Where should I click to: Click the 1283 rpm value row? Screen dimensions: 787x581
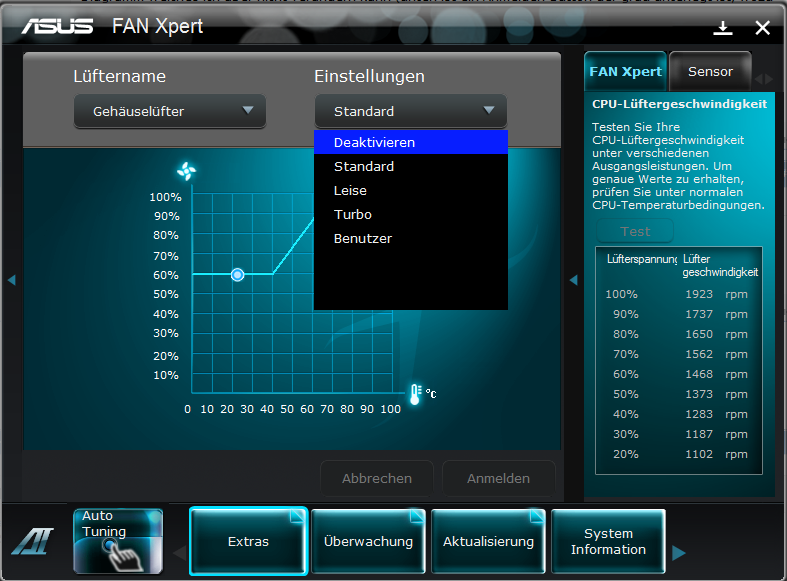pyautogui.click(x=677, y=414)
